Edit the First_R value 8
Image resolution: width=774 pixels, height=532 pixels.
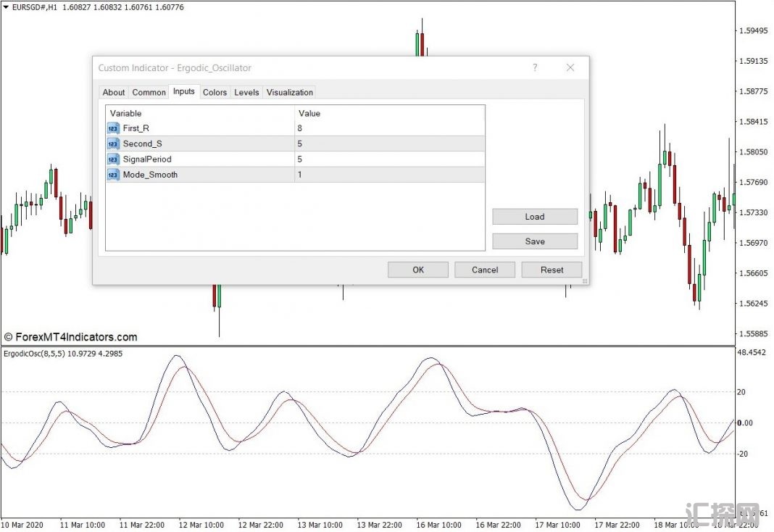coord(389,128)
